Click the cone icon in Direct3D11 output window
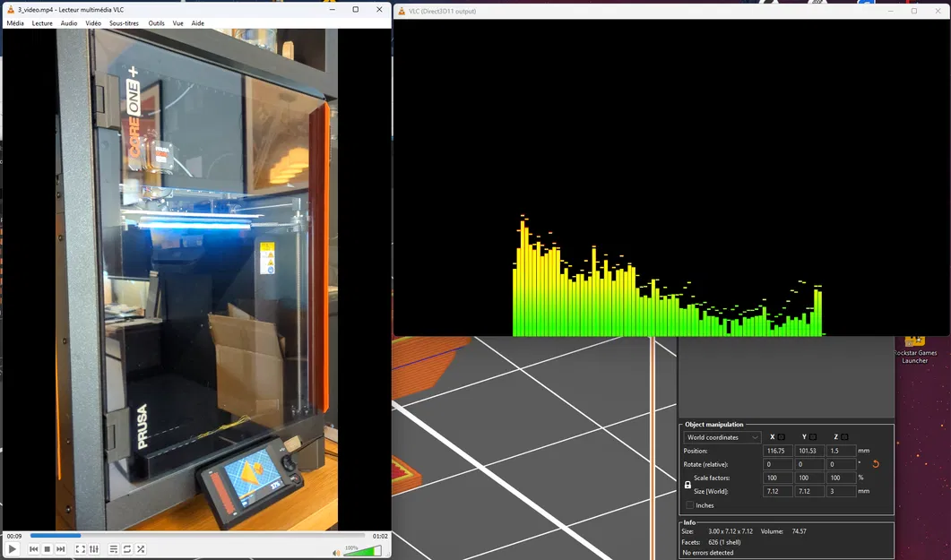The width and height of the screenshot is (951, 560). click(402, 11)
